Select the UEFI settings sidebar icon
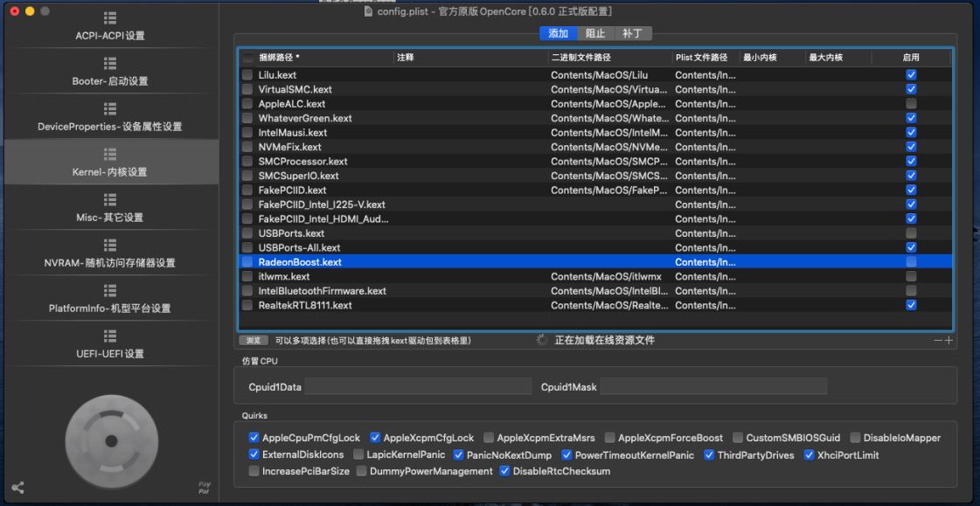980x506 pixels. [x=109, y=336]
